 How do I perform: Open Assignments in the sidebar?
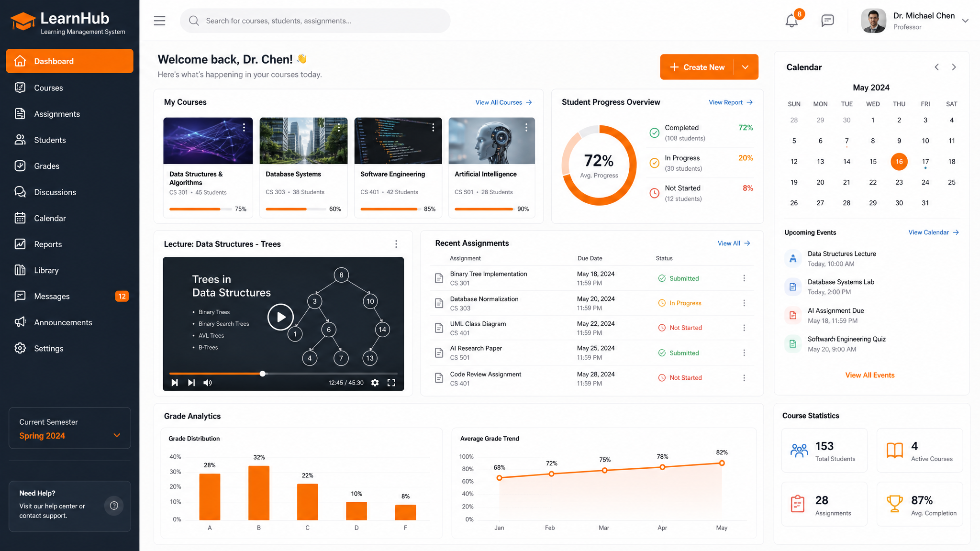(70, 114)
